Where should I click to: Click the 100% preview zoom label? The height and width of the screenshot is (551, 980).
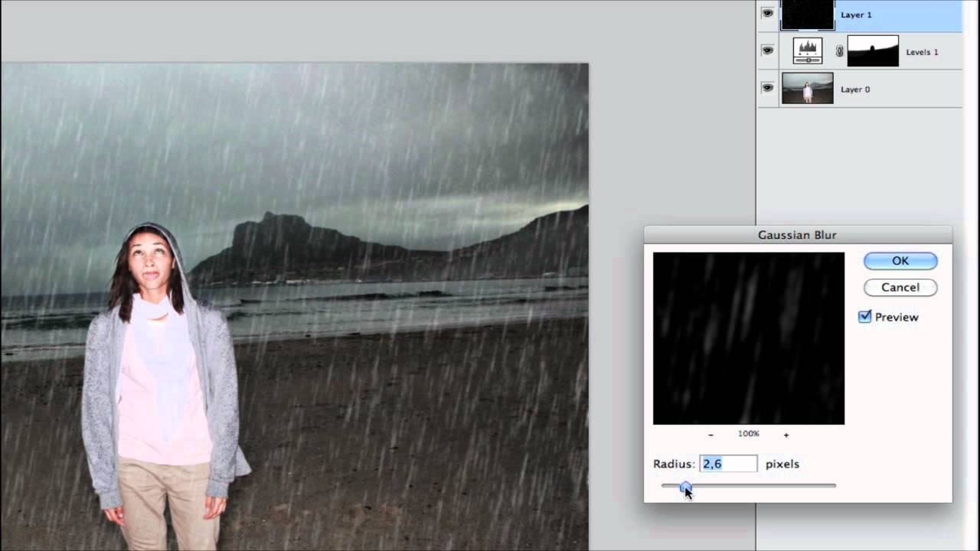tap(749, 434)
